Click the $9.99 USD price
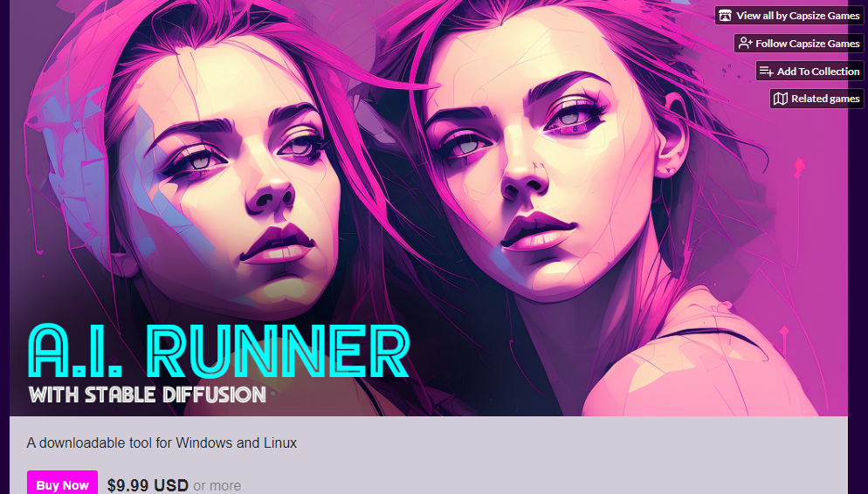 pos(148,485)
